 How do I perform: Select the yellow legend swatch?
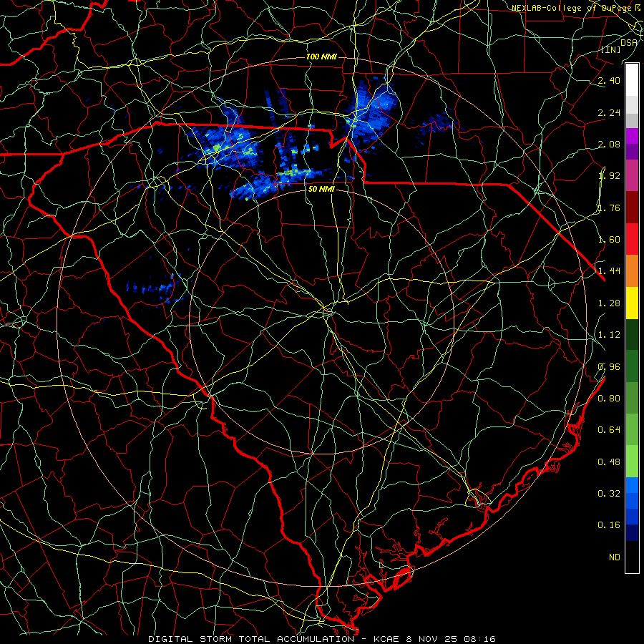pos(632,303)
